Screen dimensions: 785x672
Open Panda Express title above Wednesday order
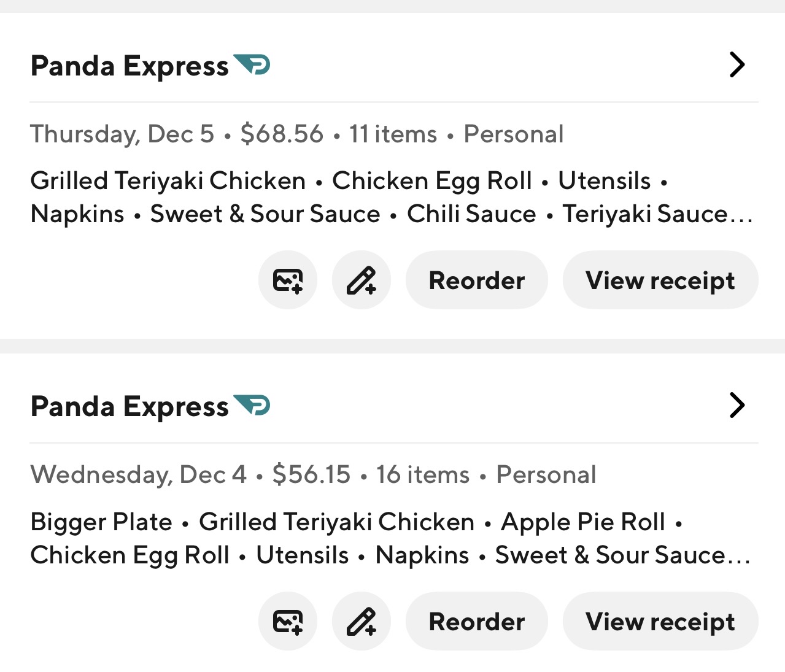pyautogui.click(x=130, y=406)
